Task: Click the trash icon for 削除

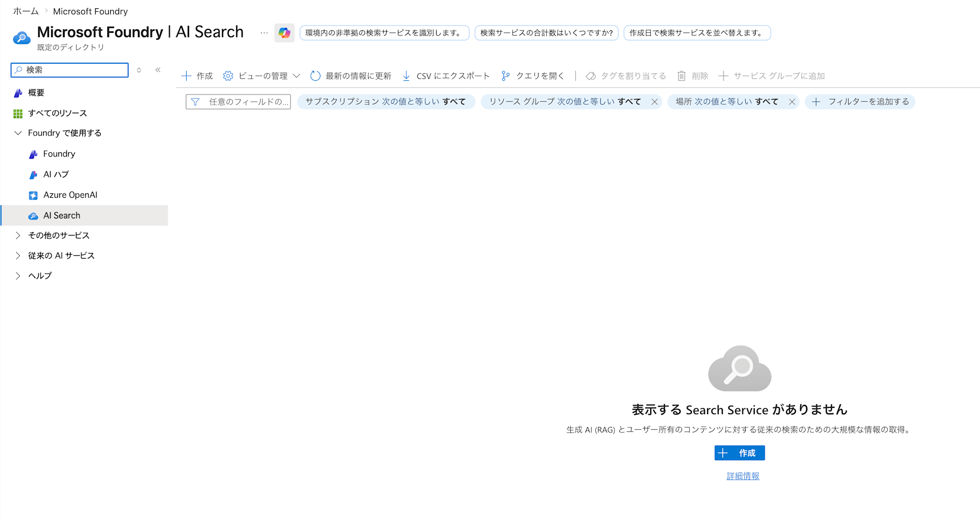Action: tap(682, 76)
